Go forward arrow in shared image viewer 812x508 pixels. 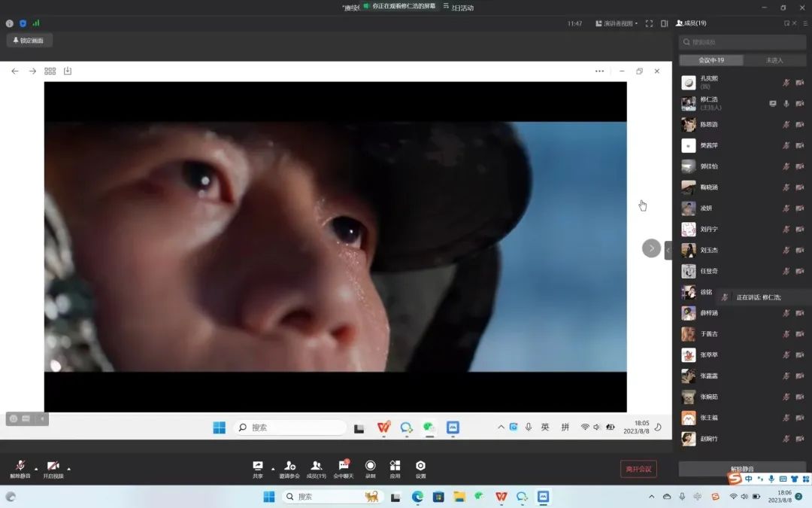pyautogui.click(x=32, y=71)
